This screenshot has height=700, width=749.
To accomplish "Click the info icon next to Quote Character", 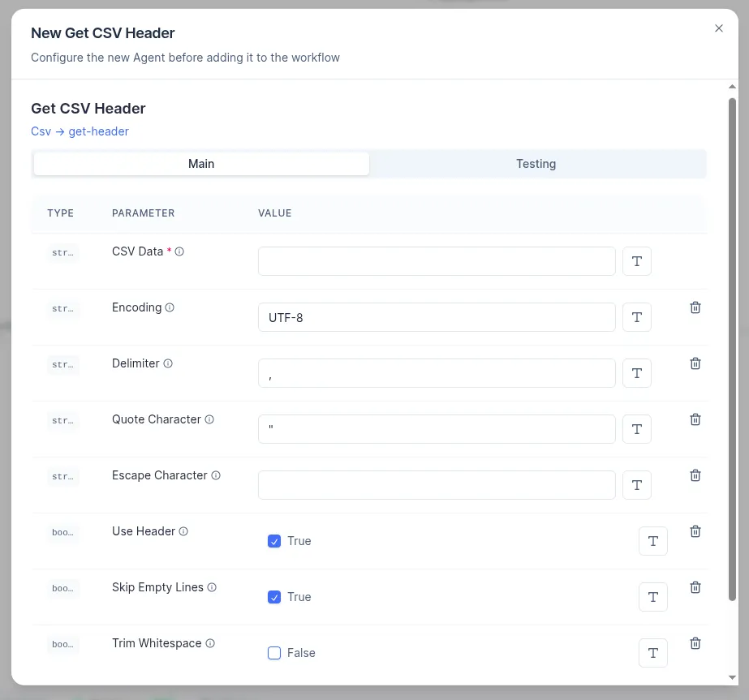I will click(x=209, y=419).
